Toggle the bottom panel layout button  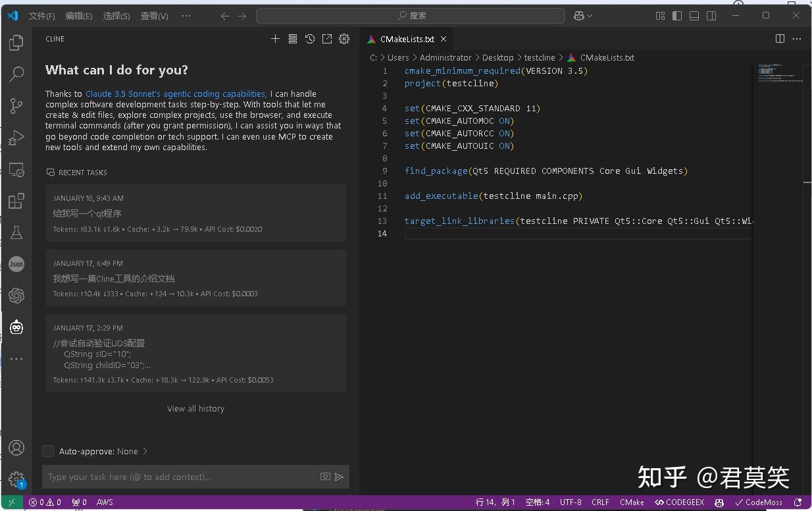694,16
